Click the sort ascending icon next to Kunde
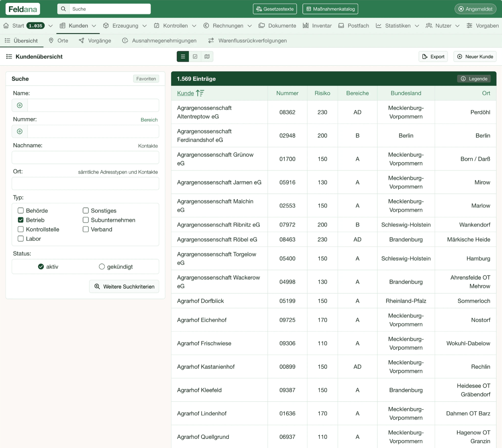502x448 pixels. pos(200,93)
